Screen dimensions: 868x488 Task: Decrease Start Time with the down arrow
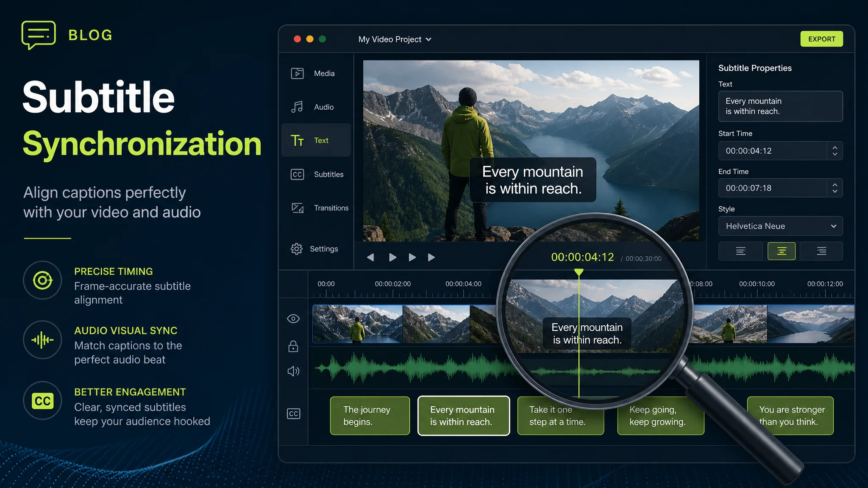coord(835,154)
